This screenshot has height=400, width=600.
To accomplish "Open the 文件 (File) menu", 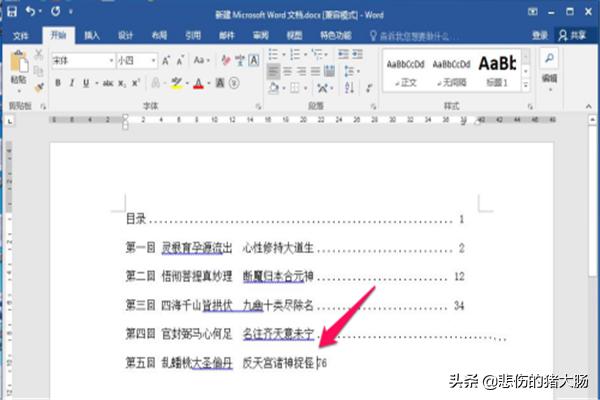I will click(x=20, y=36).
